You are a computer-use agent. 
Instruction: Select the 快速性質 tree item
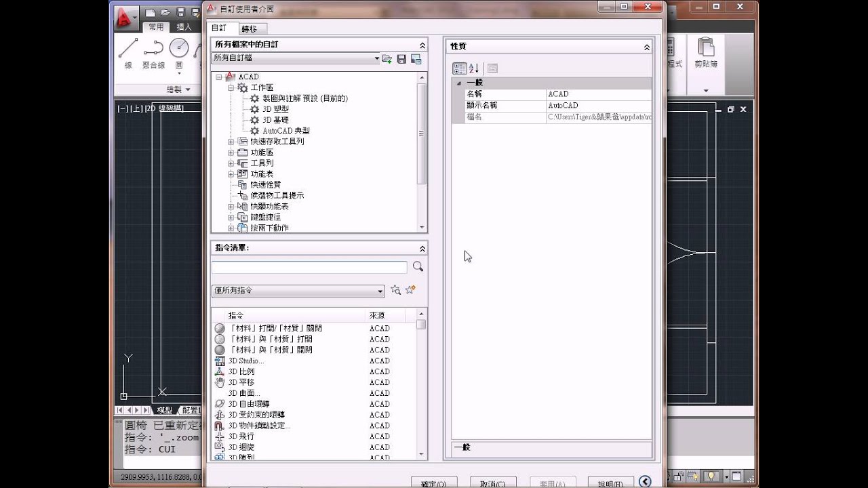pos(265,184)
